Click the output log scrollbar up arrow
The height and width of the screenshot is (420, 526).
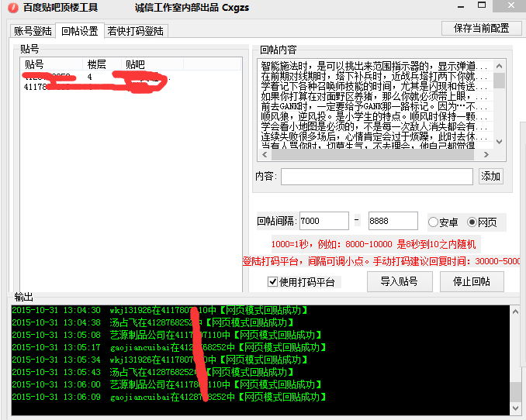[x=515, y=312]
